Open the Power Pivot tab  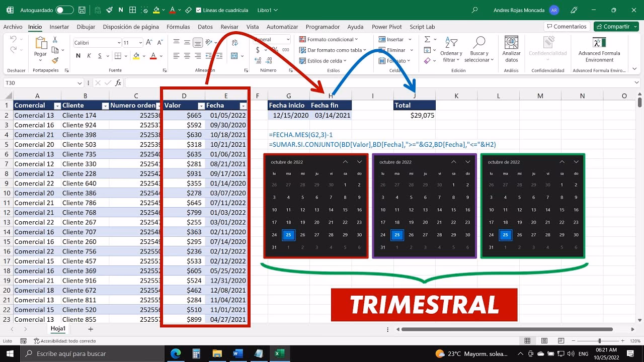point(386,27)
